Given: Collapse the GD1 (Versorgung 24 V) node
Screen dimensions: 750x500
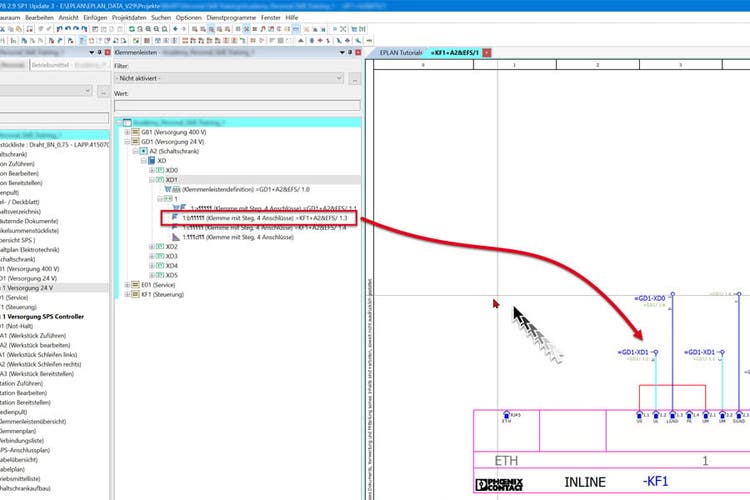Looking at the screenshot, I should 127,142.
